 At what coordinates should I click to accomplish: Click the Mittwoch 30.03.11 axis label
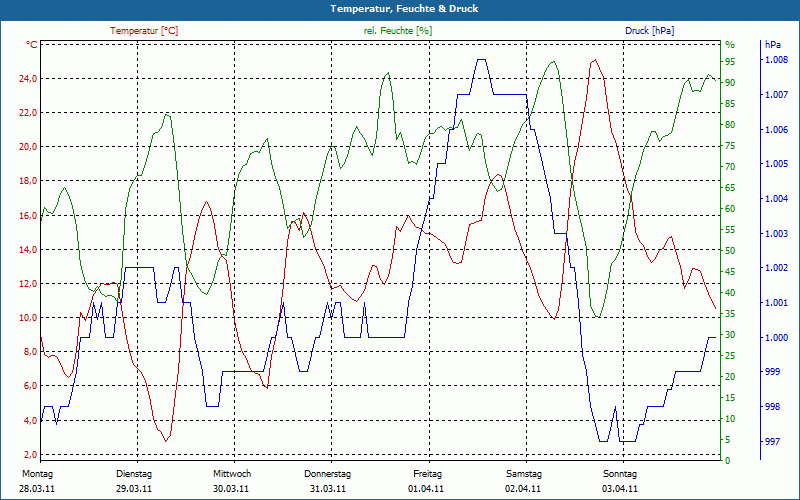(x=232, y=481)
